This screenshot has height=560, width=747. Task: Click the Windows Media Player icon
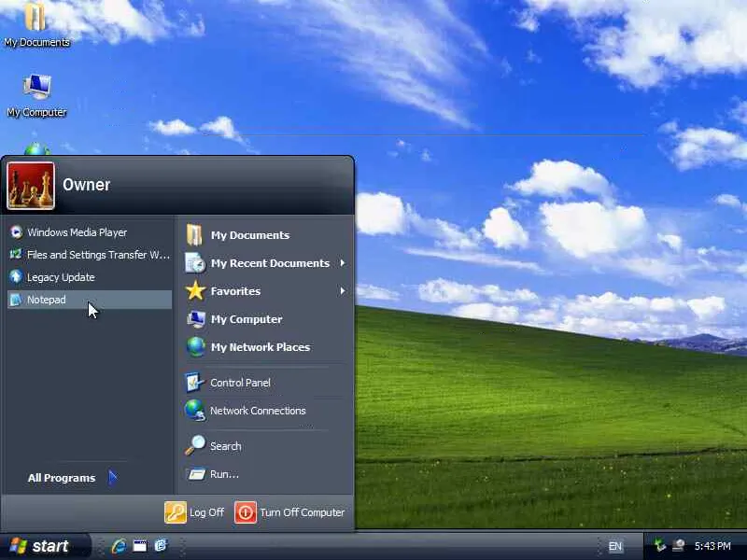click(x=16, y=232)
